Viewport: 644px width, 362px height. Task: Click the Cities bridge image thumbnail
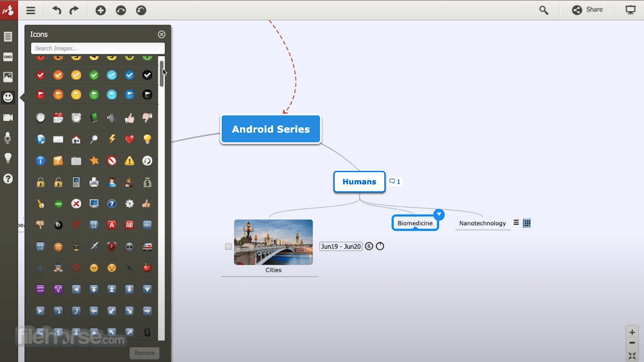point(273,242)
